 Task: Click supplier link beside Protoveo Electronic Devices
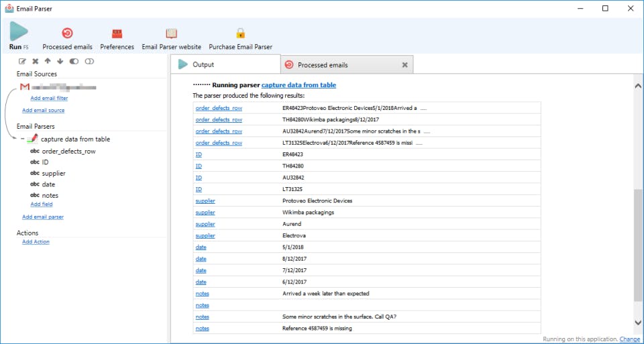click(205, 201)
